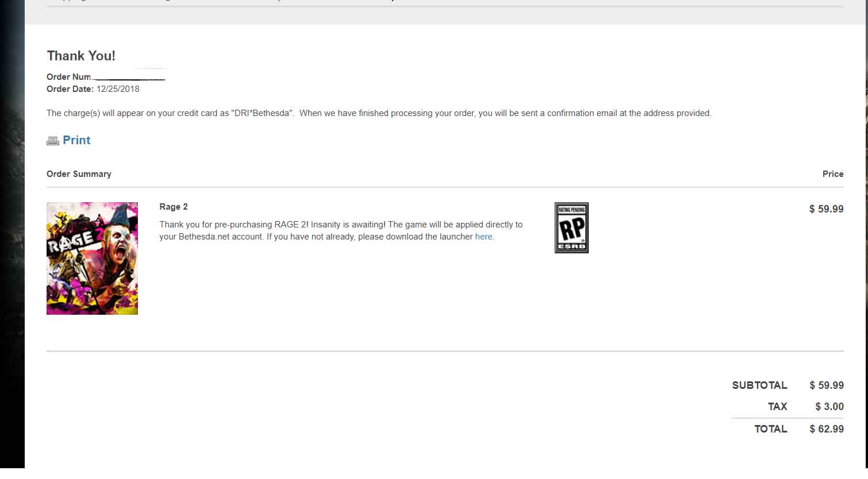Viewport: 868px width, 479px height.
Task: Click the Print link text
Action: click(x=76, y=140)
